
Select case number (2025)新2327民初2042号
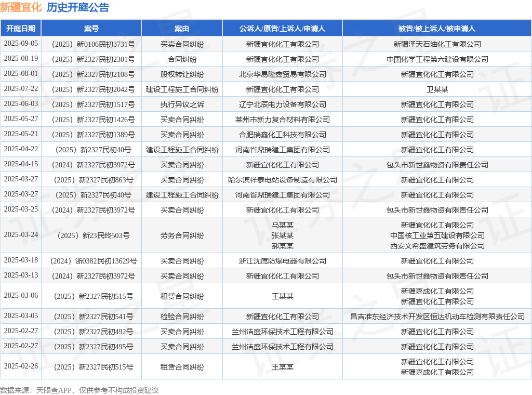pos(94,89)
